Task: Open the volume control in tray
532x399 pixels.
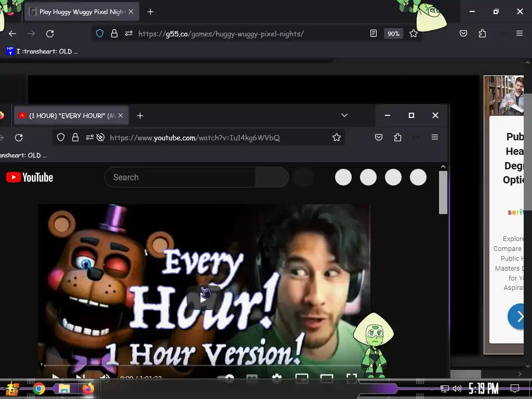Action: click(x=457, y=389)
